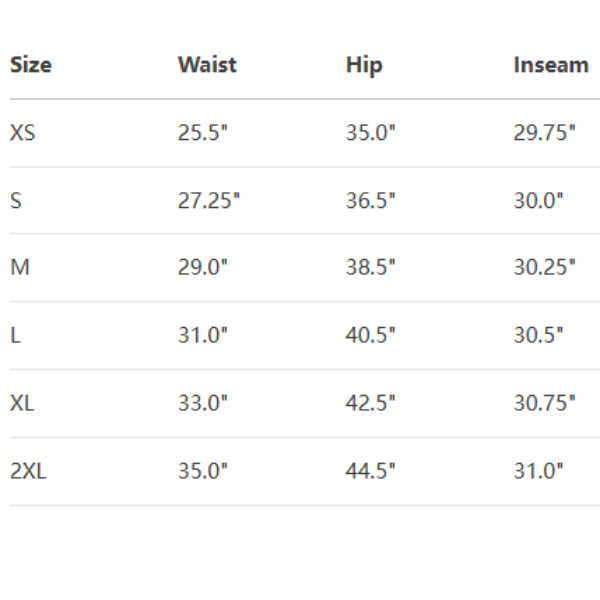Click the Inseam column header

pyautogui.click(x=551, y=65)
